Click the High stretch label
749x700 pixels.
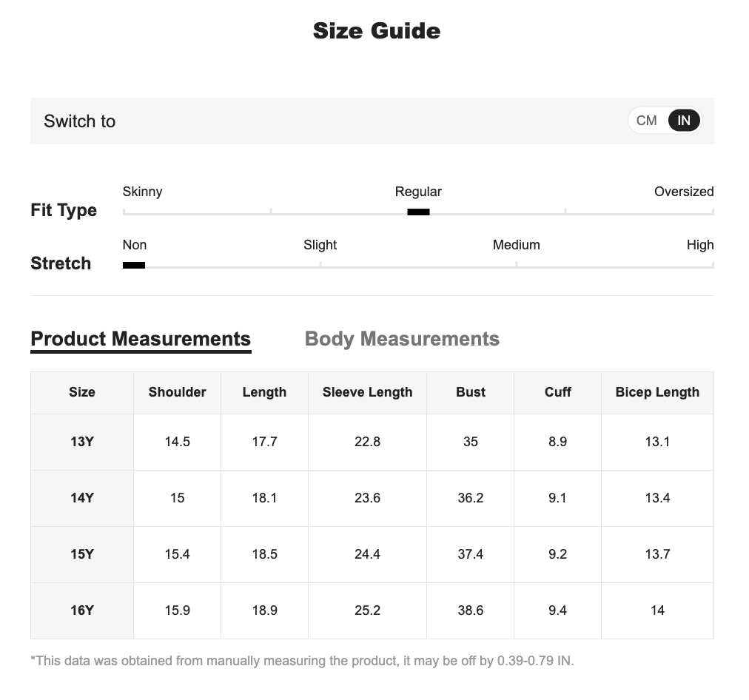tap(699, 245)
